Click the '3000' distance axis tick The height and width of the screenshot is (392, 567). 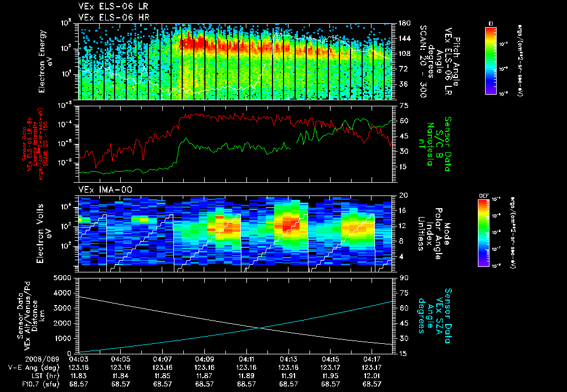pyautogui.click(x=63, y=308)
